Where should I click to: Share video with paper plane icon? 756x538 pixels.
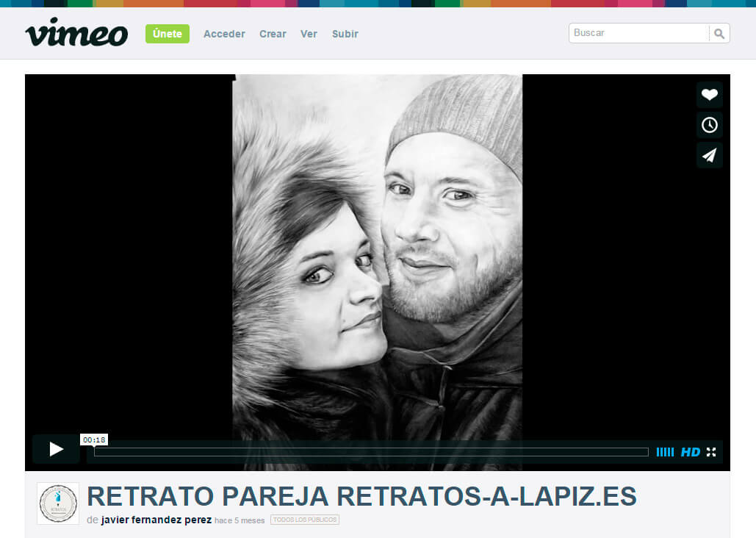[709, 155]
